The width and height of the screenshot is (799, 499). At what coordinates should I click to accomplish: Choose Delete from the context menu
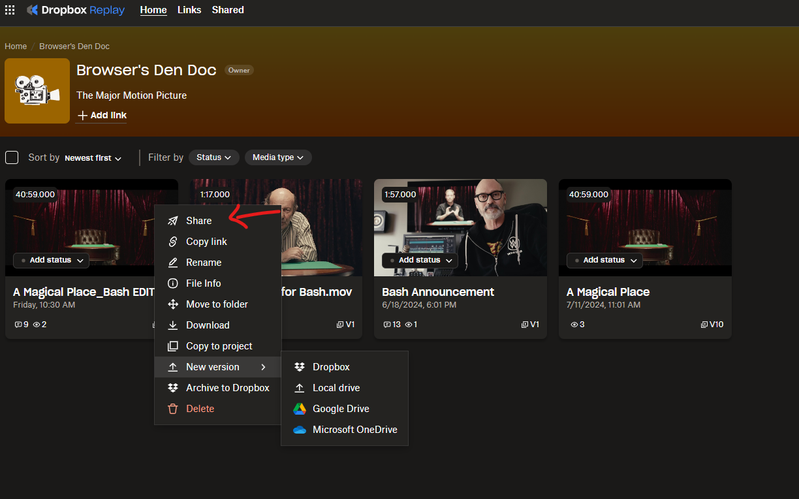pos(199,409)
